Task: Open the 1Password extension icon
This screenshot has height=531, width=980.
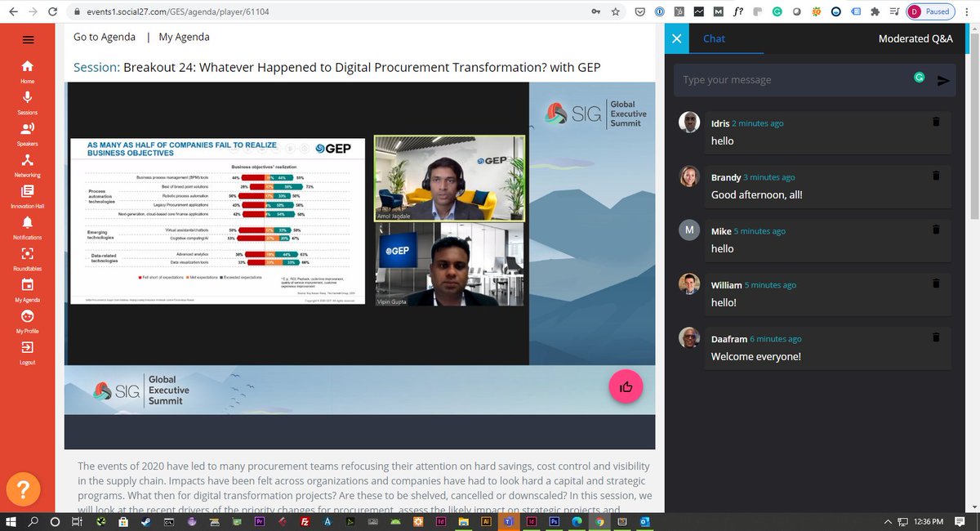Action: pyautogui.click(x=659, y=11)
